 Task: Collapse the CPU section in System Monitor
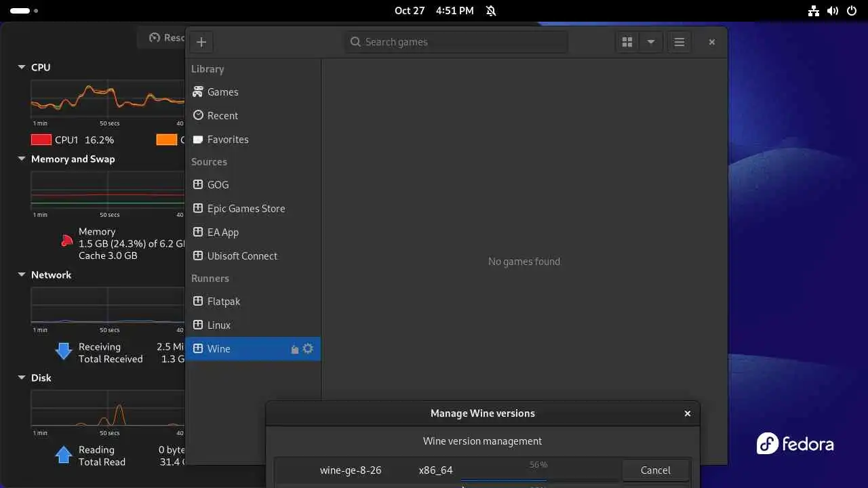tap(21, 68)
